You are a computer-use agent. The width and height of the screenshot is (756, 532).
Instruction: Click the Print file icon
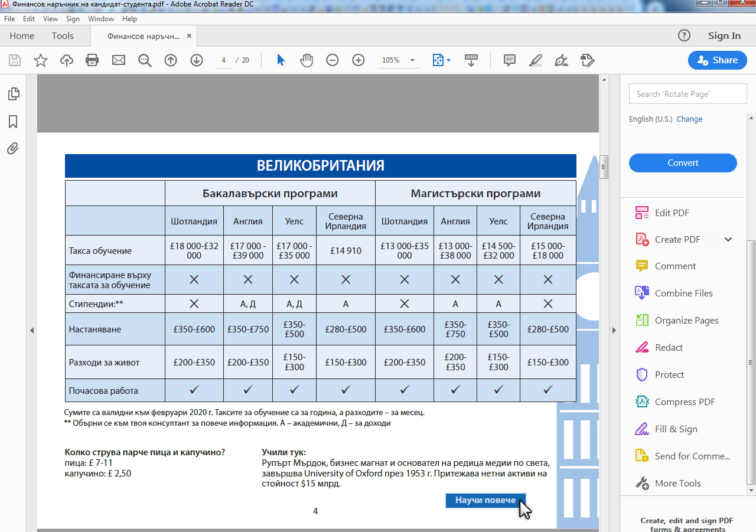pyautogui.click(x=92, y=60)
